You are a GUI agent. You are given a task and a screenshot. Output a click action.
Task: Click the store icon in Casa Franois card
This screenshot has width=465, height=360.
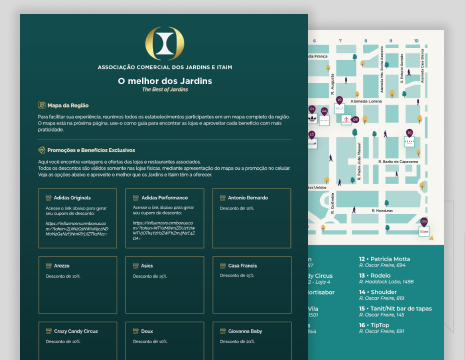pyautogui.click(x=223, y=266)
